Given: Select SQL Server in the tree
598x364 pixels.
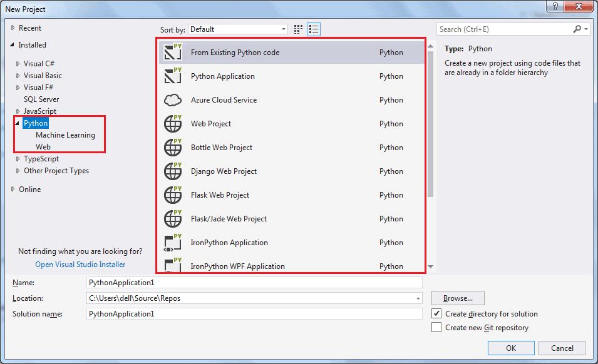Looking at the screenshot, I should point(41,99).
